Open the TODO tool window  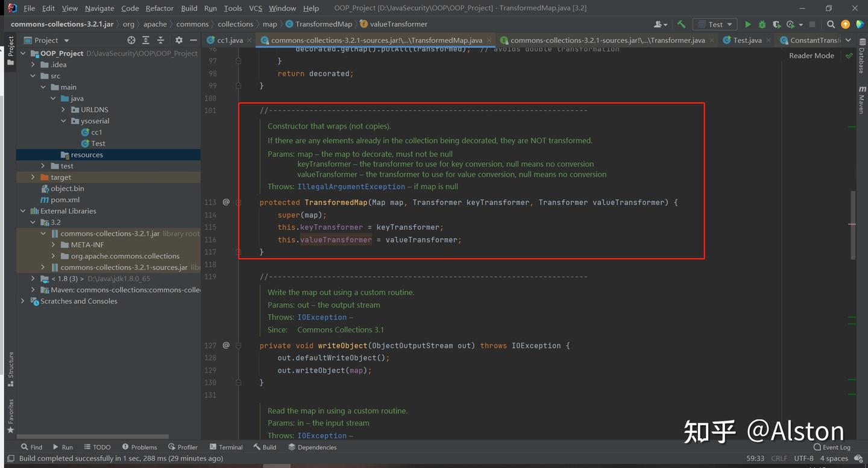pos(97,447)
